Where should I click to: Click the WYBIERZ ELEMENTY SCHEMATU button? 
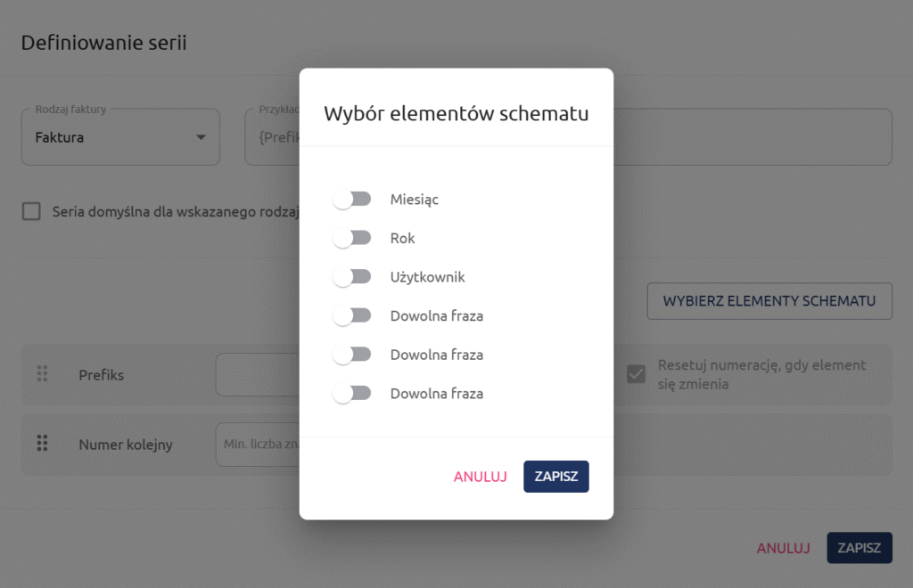[769, 301]
